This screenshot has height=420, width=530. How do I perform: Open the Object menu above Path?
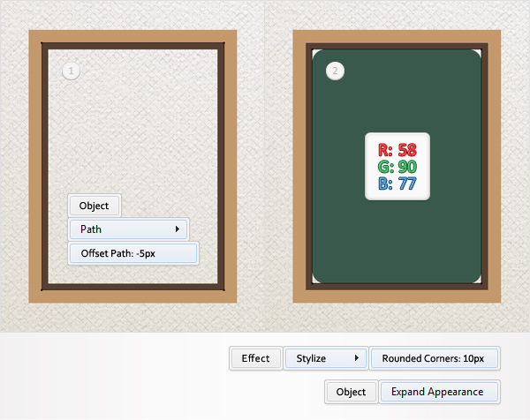95,206
